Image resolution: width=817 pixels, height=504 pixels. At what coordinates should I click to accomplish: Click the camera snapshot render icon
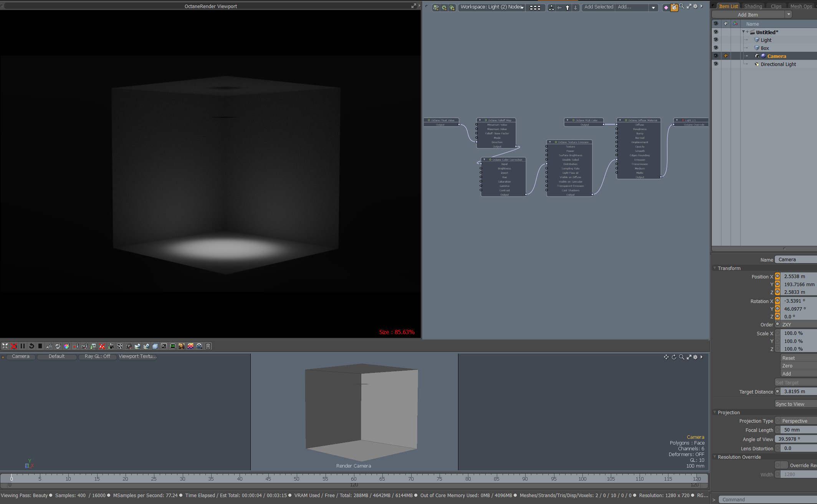point(129,346)
